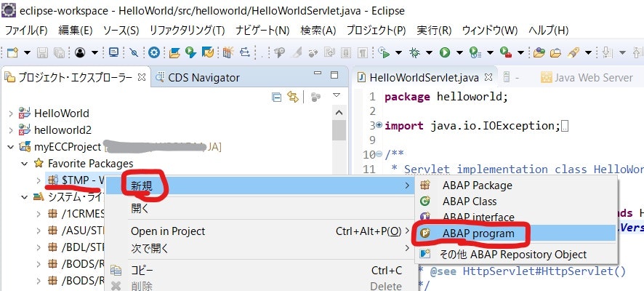Expand the /ASU/STI… package node
Viewport: 644px width, 291px height.
point(39,231)
